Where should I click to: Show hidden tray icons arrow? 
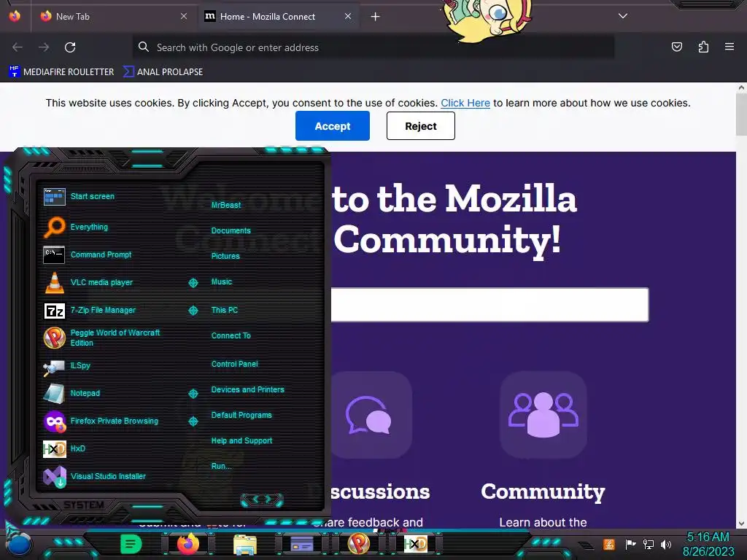[587, 545]
